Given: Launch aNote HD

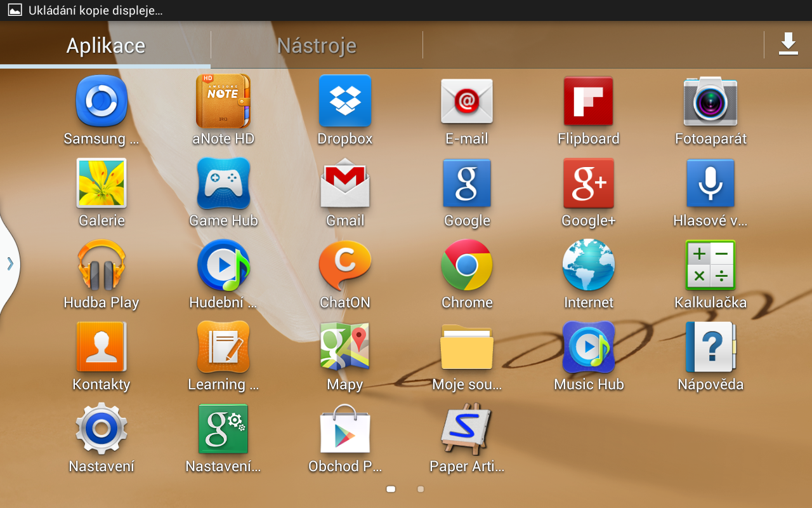Looking at the screenshot, I should [x=223, y=102].
